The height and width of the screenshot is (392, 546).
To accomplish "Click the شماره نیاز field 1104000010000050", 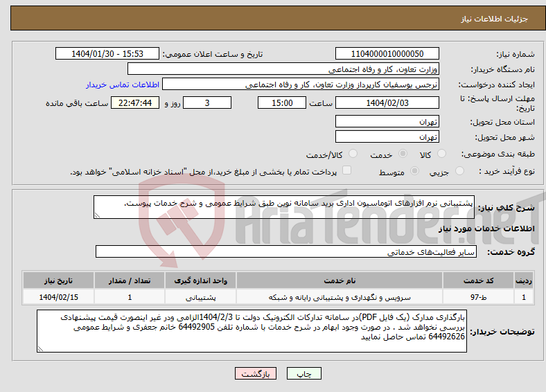I will click(x=387, y=53).
